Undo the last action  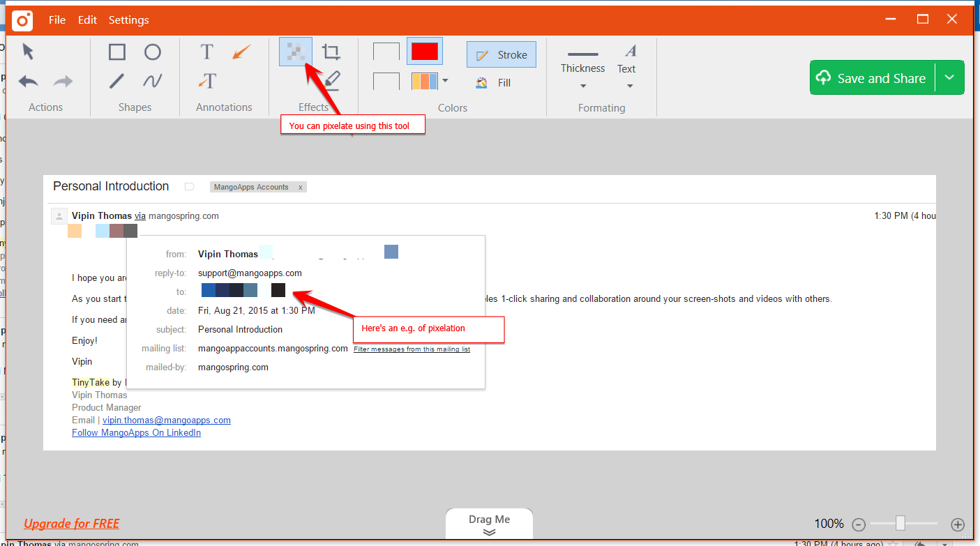point(28,82)
